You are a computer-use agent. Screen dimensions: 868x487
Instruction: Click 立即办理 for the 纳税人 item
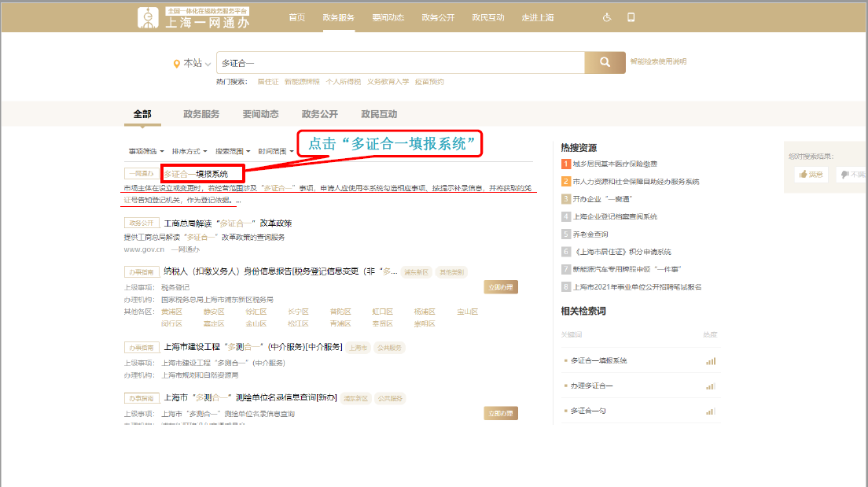[500, 287]
